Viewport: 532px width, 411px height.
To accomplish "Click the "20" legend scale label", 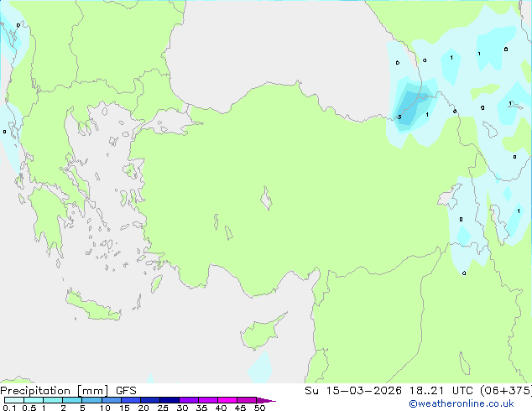I will [x=143, y=408].
